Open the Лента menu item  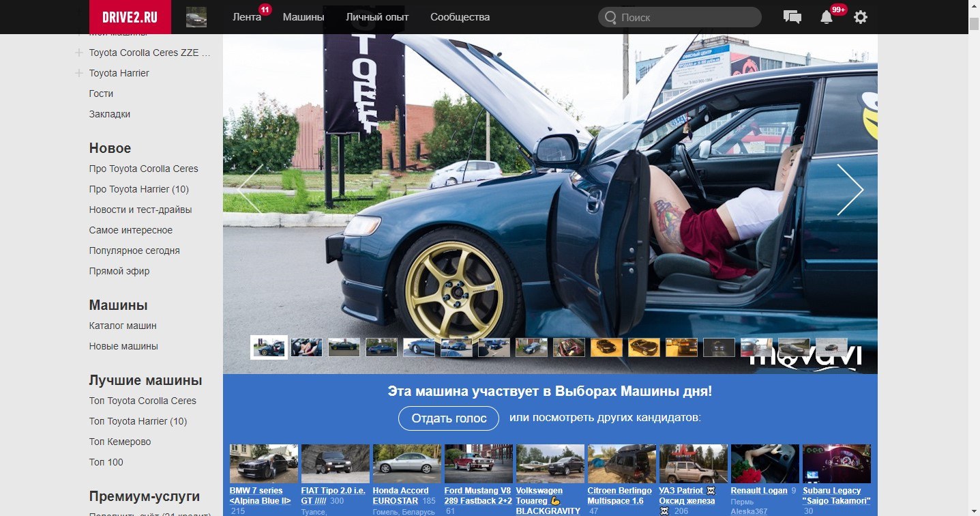point(247,17)
